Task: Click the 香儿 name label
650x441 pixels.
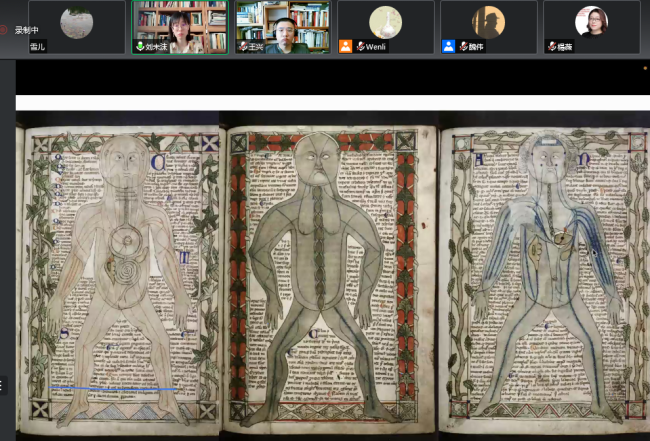Action: [37, 47]
